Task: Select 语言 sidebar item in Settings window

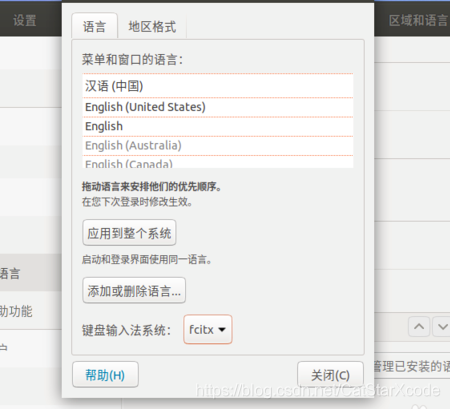Action: pos(31,273)
